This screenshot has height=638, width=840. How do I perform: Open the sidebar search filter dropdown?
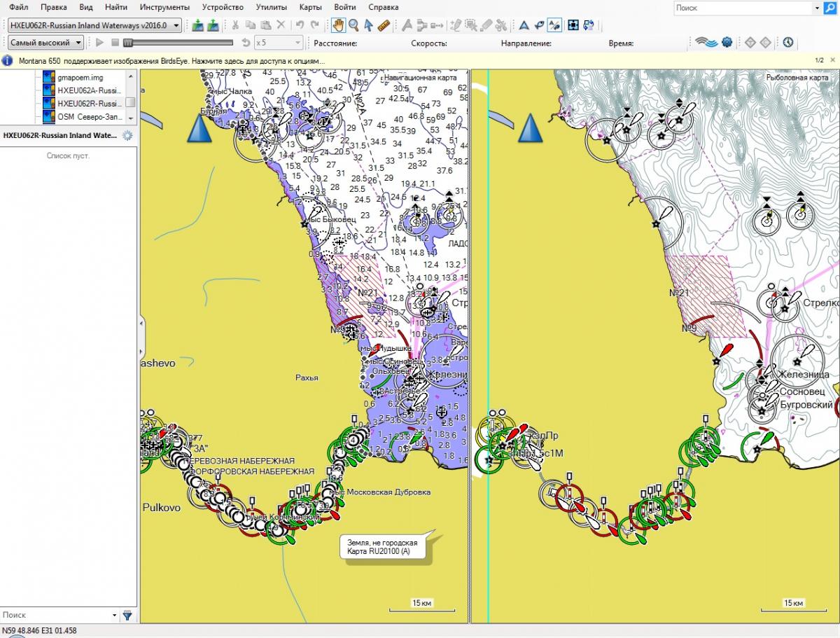pos(115,615)
